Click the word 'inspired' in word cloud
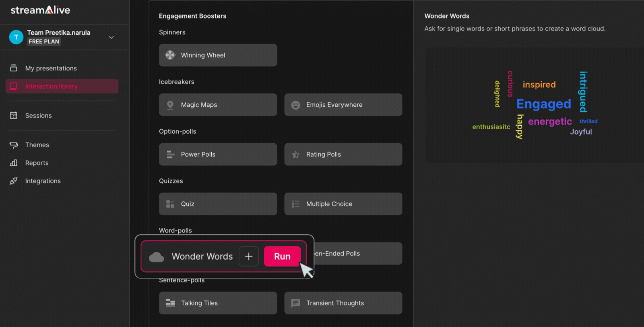The width and height of the screenshot is (644, 327). pos(539,85)
